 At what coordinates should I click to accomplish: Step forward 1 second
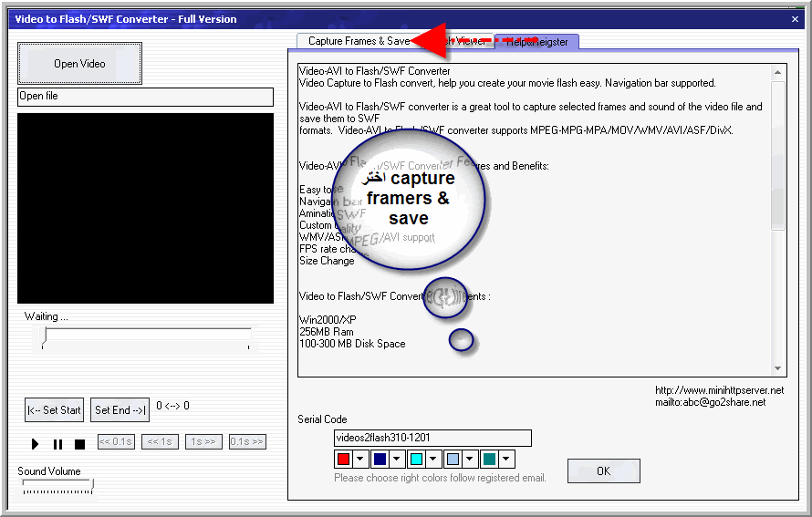click(203, 441)
